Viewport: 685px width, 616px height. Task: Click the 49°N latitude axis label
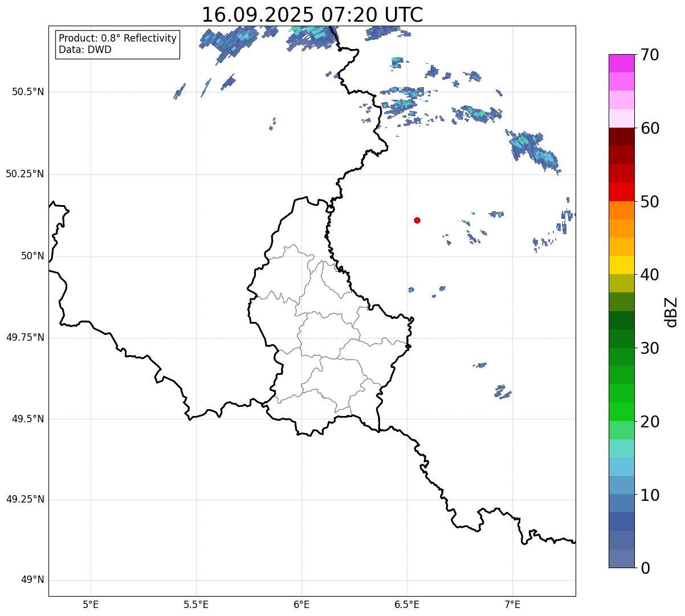point(32,580)
